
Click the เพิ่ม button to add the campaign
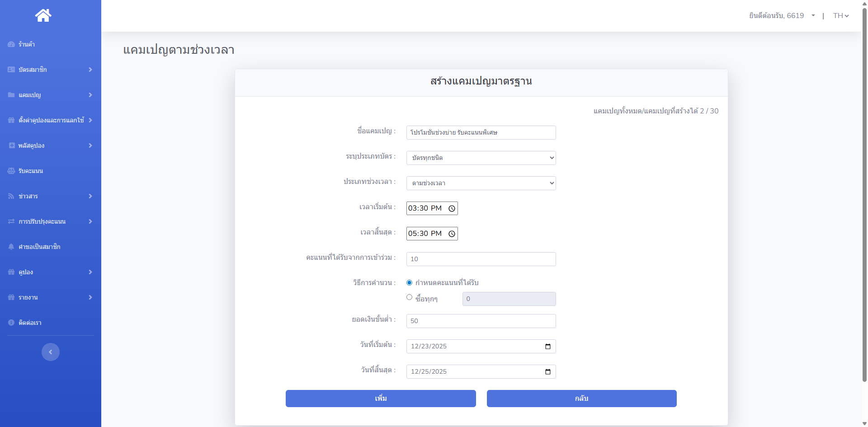tap(381, 399)
